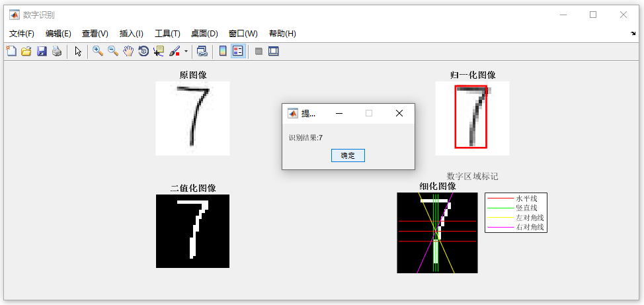
Task: Click the 右对角线 legend entry
Action: point(516,227)
